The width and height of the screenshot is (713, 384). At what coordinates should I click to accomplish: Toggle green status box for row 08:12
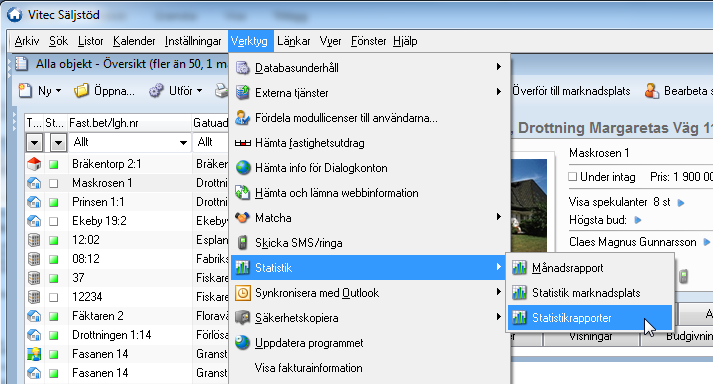pos(54,259)
